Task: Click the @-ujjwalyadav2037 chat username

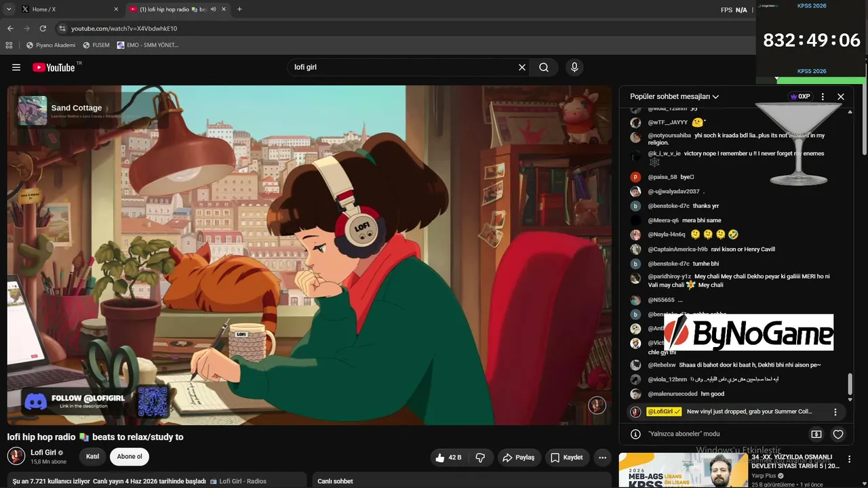Action: click(673, 192)
